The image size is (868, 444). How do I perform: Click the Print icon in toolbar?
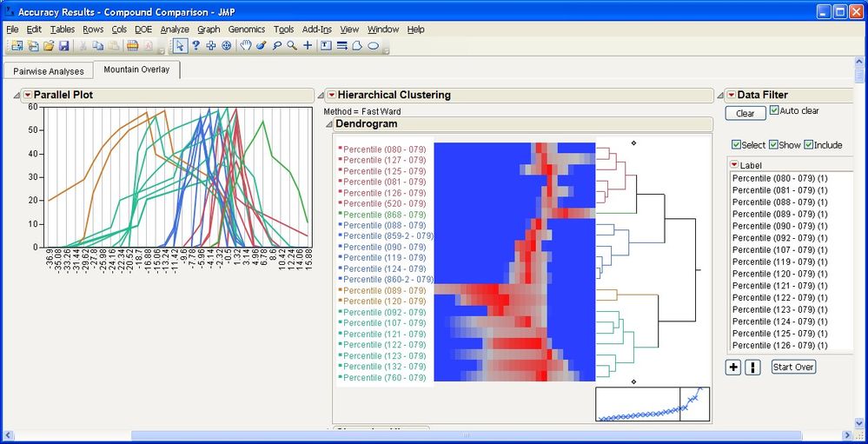[x=132, y=46]
